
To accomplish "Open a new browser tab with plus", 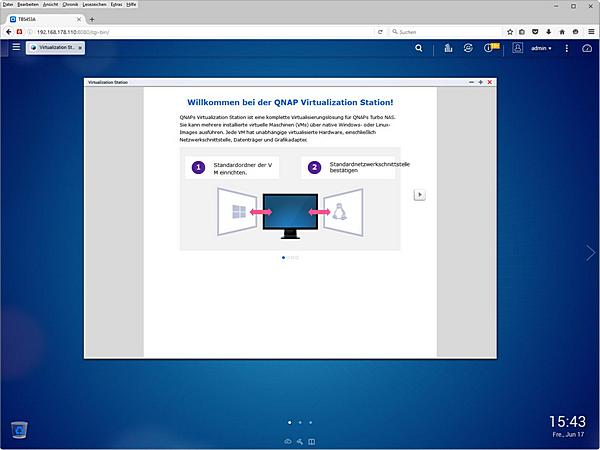I will tap(92, 19).
